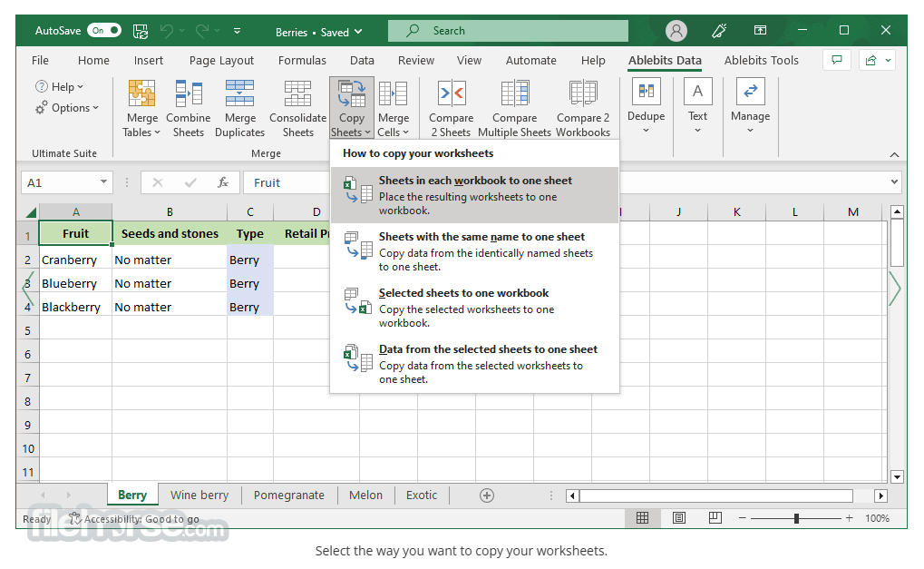Click vertical scrollbar down arrow
Screen dimensions: 924x569
point(897,477)
